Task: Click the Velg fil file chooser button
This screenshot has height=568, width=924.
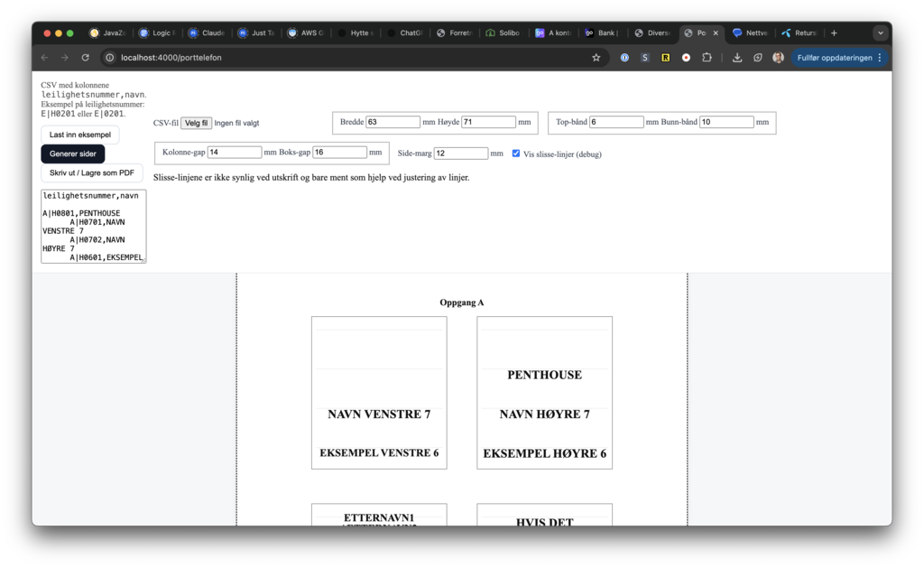Action: [196, 123]
